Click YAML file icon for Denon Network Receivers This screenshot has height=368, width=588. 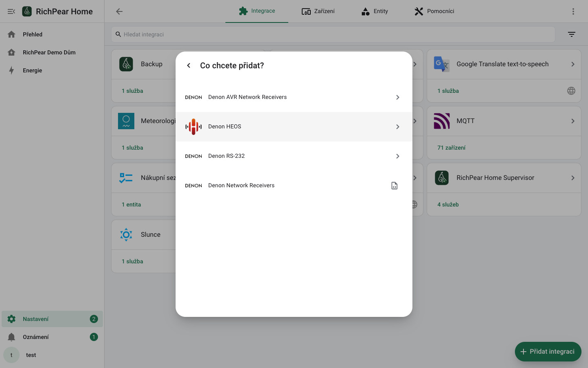pos(394,186)
